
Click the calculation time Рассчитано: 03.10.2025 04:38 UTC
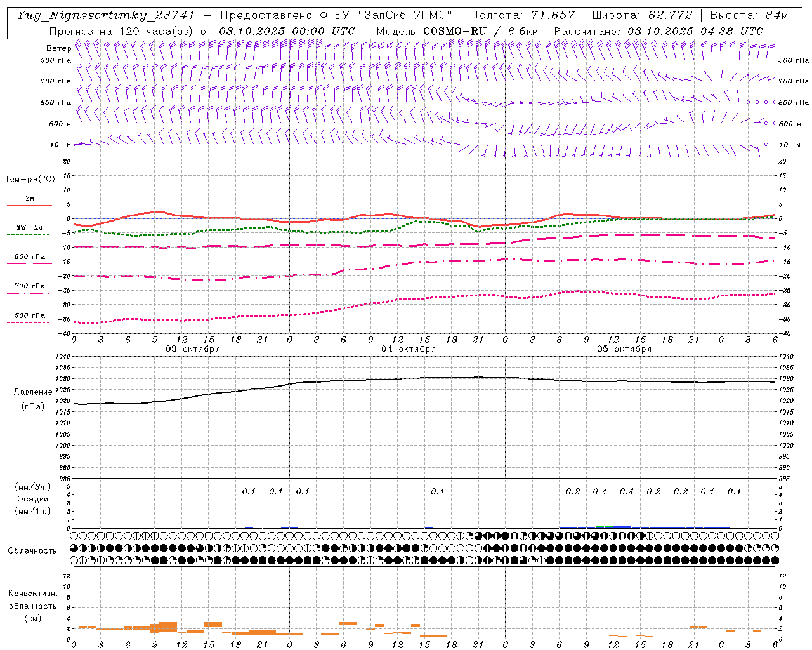click(658, 31)
